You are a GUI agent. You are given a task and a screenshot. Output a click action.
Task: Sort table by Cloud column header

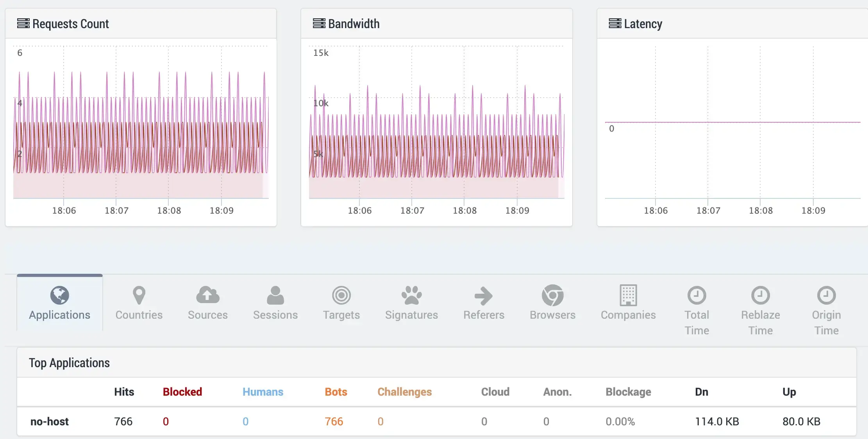495,392
